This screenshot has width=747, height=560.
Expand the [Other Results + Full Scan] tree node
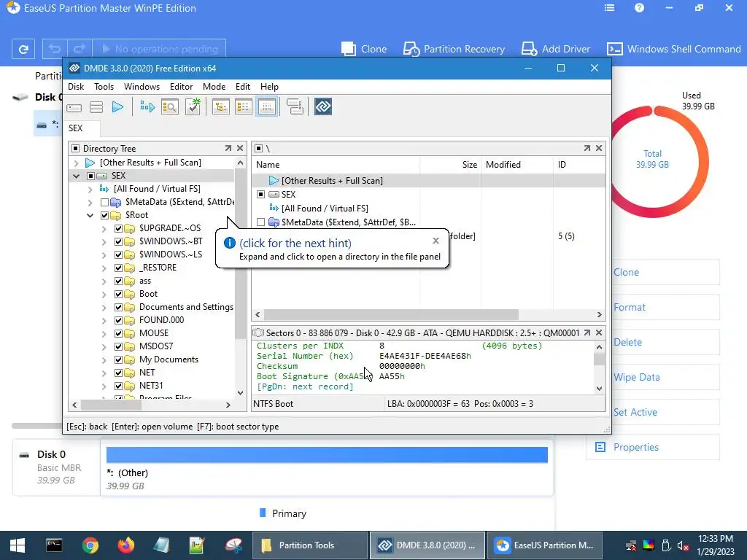pos(76,163)
